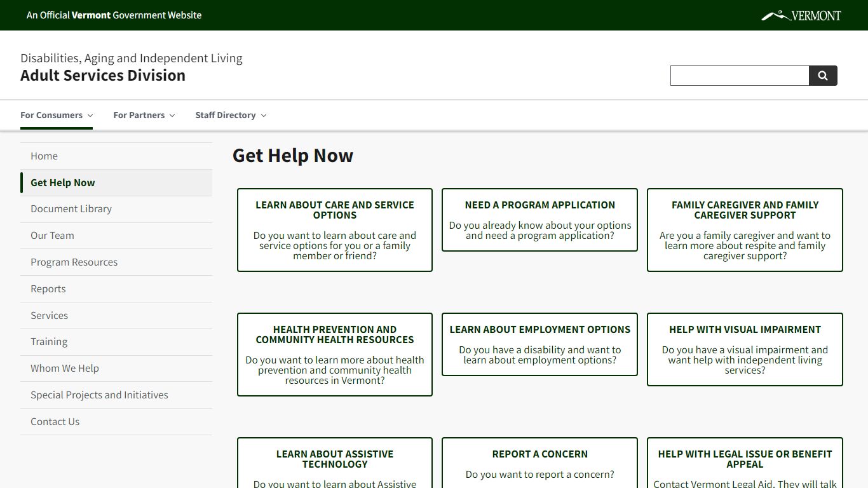Open Contact Us sidebar link
The height and width of the screenshot is (488, 868).
pos(116,422)
